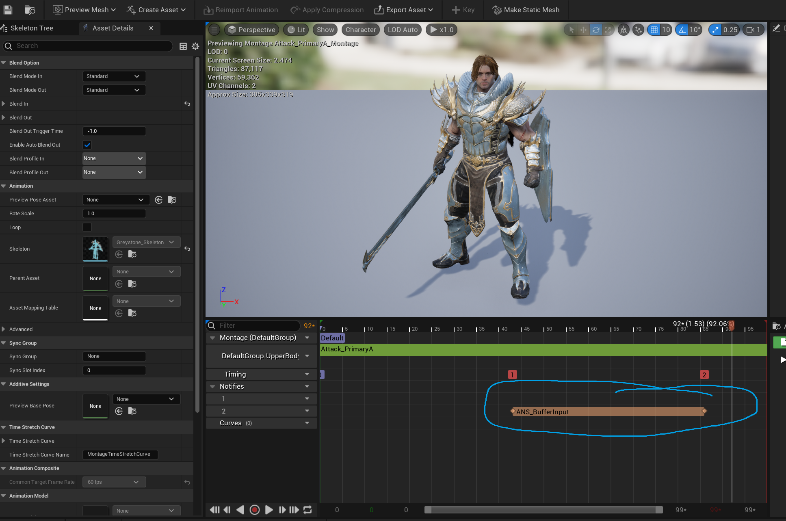
Task: Click Make Static Mesh button
Action: (x=525, y=10)
